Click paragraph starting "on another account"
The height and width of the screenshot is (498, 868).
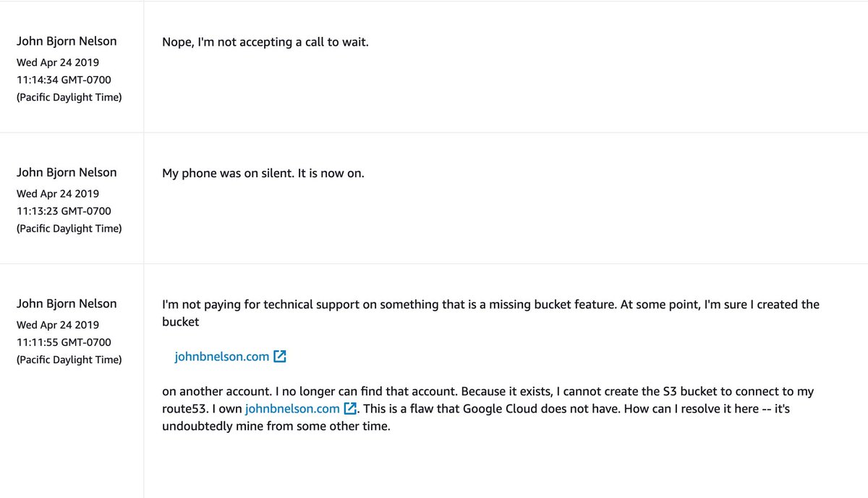point(488,409)
